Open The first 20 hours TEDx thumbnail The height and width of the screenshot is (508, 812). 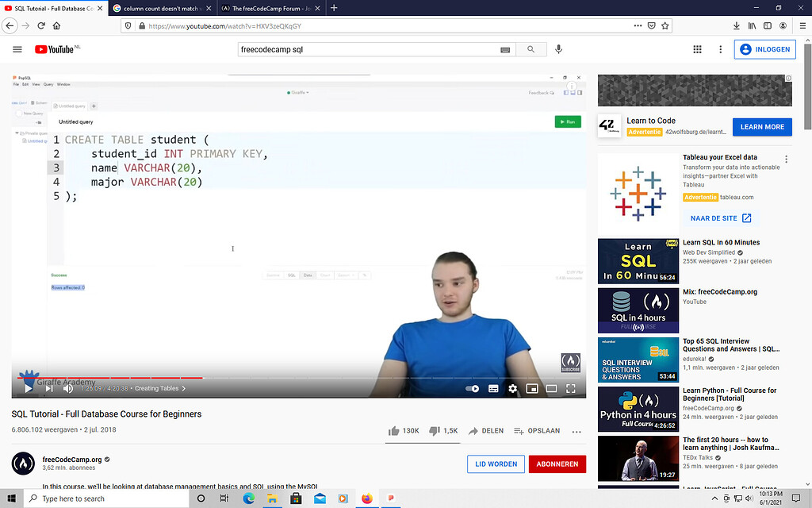click(x=638, y=458)
